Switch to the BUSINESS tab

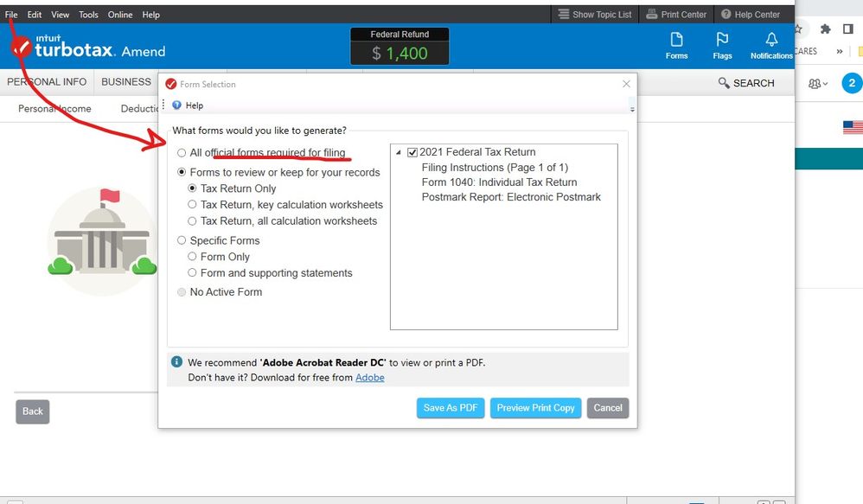point(126,82)
